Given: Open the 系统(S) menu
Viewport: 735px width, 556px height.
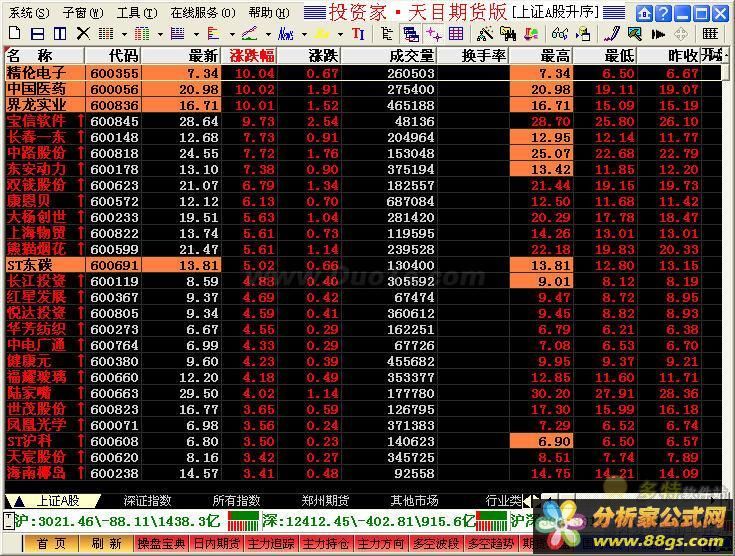Looking at the screenshot, I should point(28,13).
